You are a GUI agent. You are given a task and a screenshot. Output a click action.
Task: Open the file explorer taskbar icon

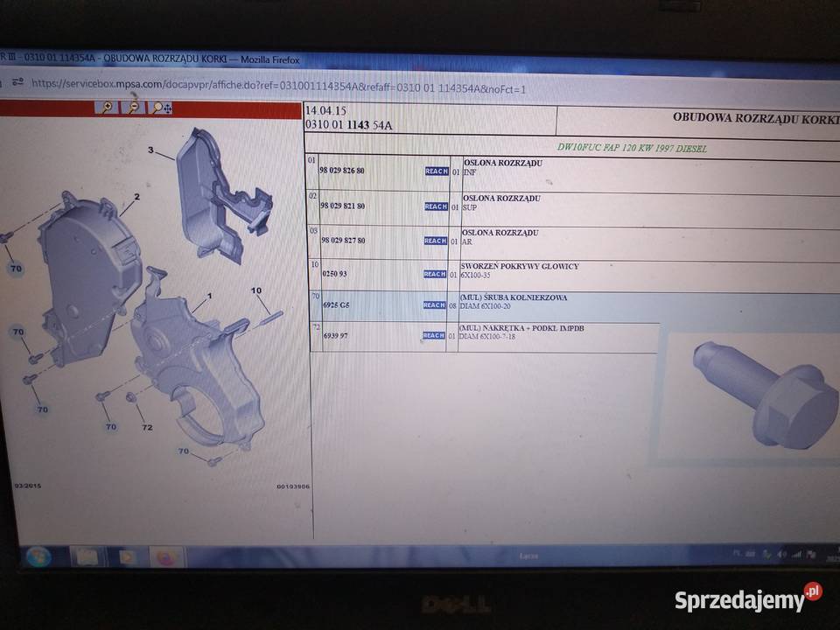[87, 556]
